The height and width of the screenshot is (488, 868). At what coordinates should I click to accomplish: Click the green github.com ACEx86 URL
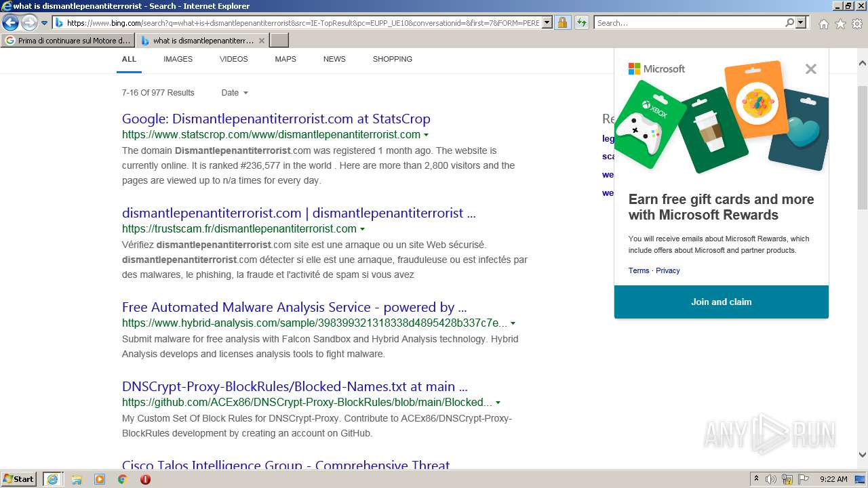pos(307,402)
